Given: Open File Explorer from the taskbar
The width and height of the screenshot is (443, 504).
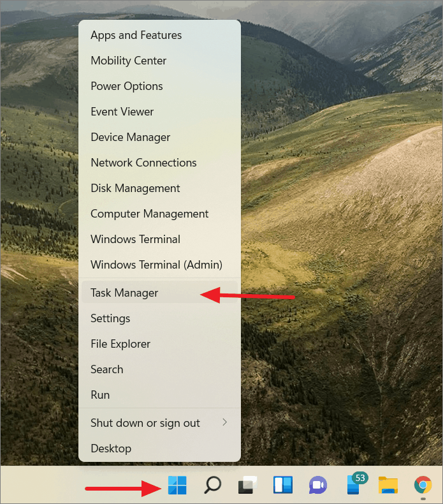Looking at the screenshot, I should 388,485.
